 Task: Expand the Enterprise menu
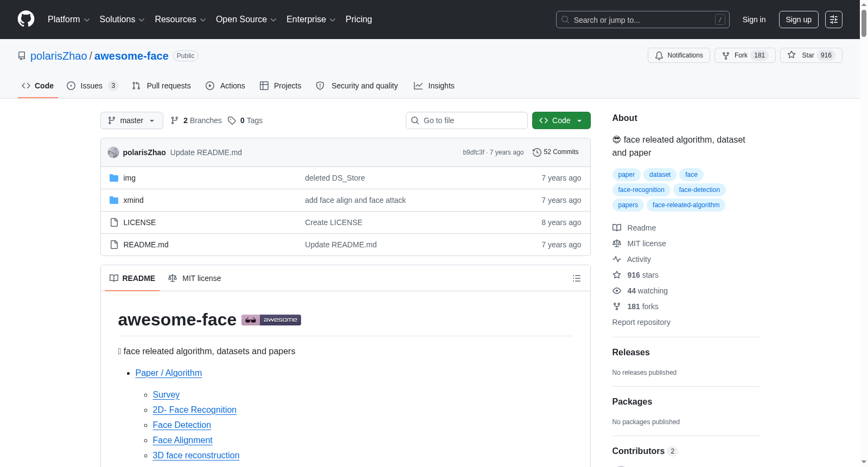point(311,20)
